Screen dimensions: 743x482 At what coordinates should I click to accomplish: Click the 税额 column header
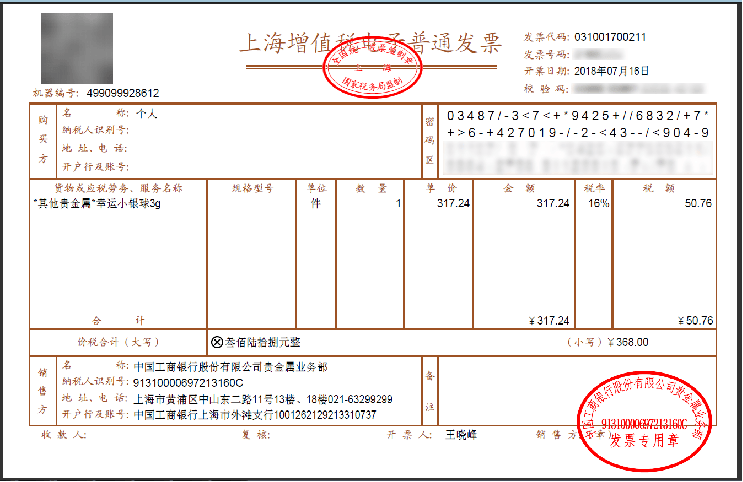click(x=659, y=188)
